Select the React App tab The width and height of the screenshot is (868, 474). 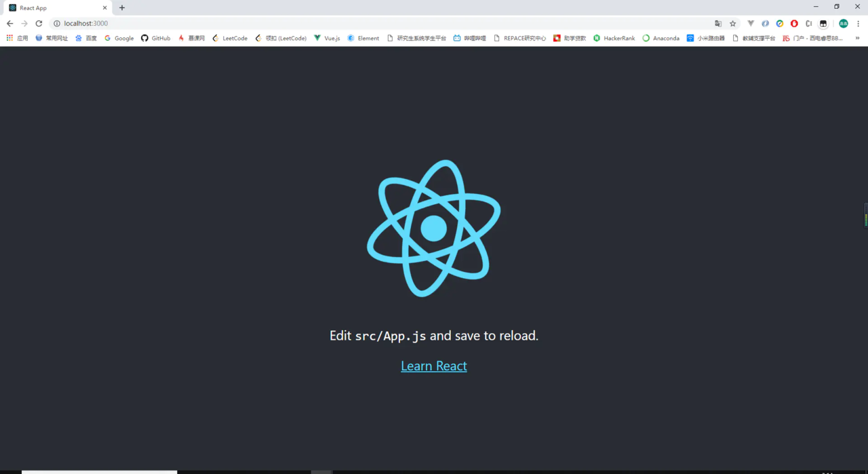click(x=57, y=7)
